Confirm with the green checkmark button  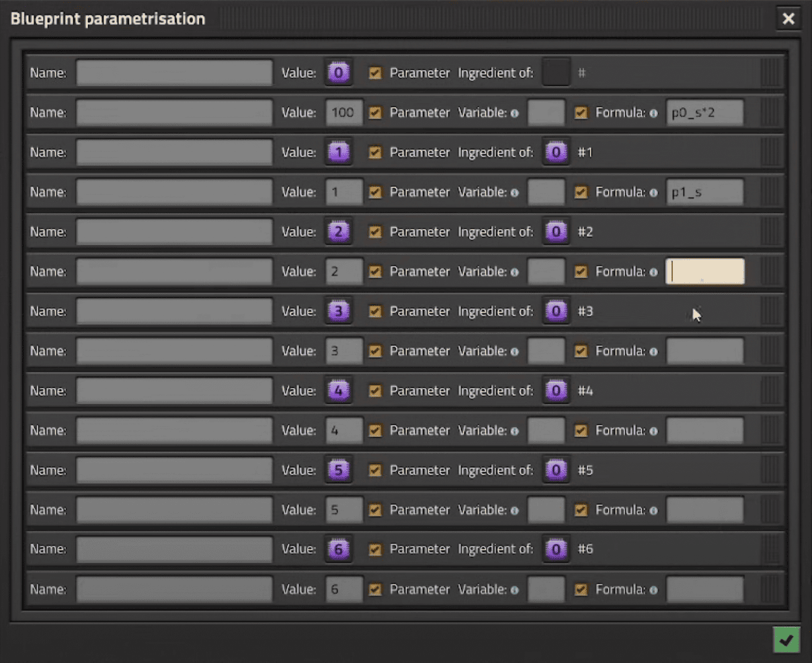(x=786, y=640)
